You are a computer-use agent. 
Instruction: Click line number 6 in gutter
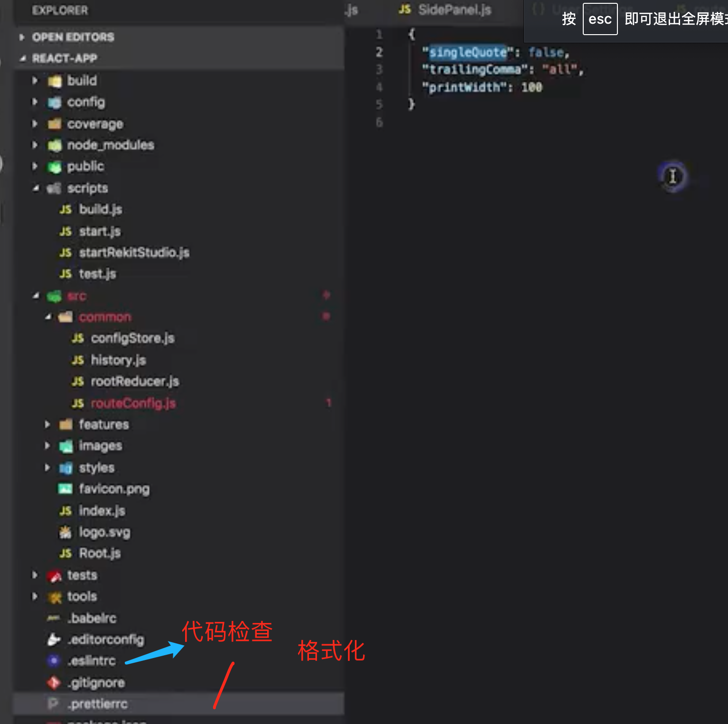pos(379,122)
